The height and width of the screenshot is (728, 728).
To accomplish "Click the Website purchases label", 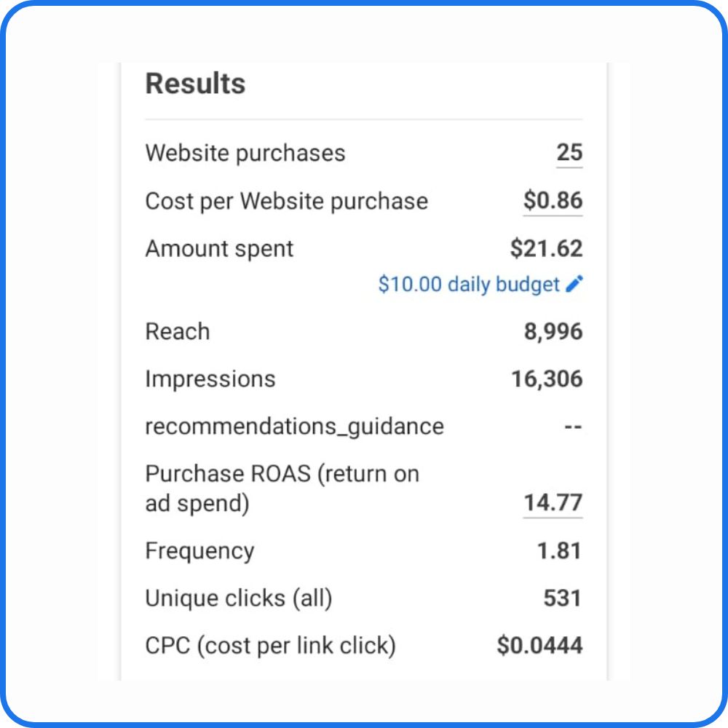I will (245, 153).
